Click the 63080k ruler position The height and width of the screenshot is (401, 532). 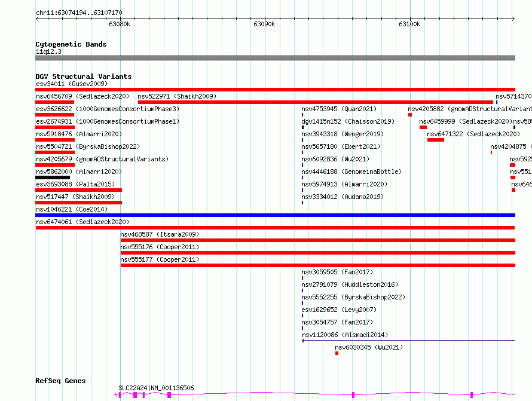[120, 24]
